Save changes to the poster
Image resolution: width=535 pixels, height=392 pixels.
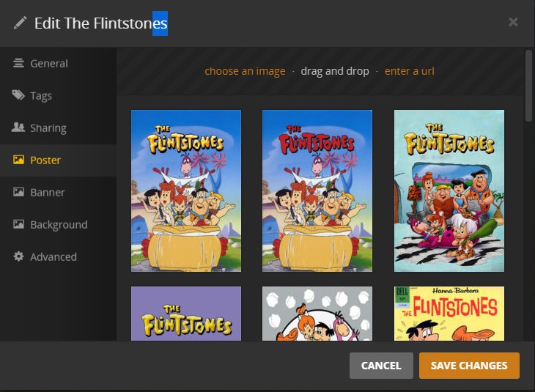tap(469, 366)
